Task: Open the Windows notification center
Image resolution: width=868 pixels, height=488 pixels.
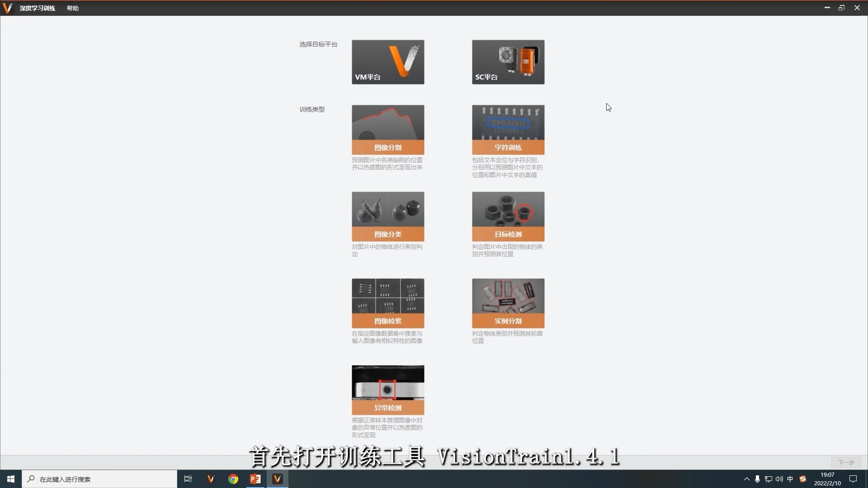Action: coord(853,479)
